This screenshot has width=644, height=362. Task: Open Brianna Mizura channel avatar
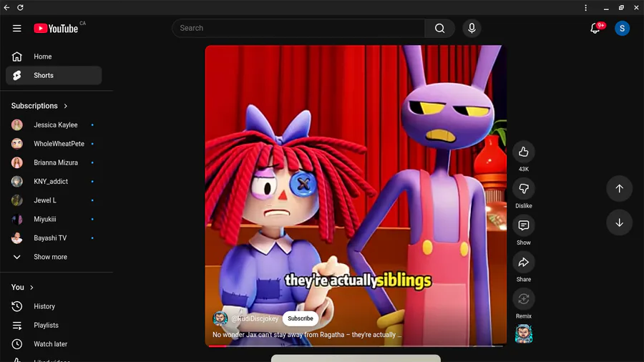[x=17, y=162]
